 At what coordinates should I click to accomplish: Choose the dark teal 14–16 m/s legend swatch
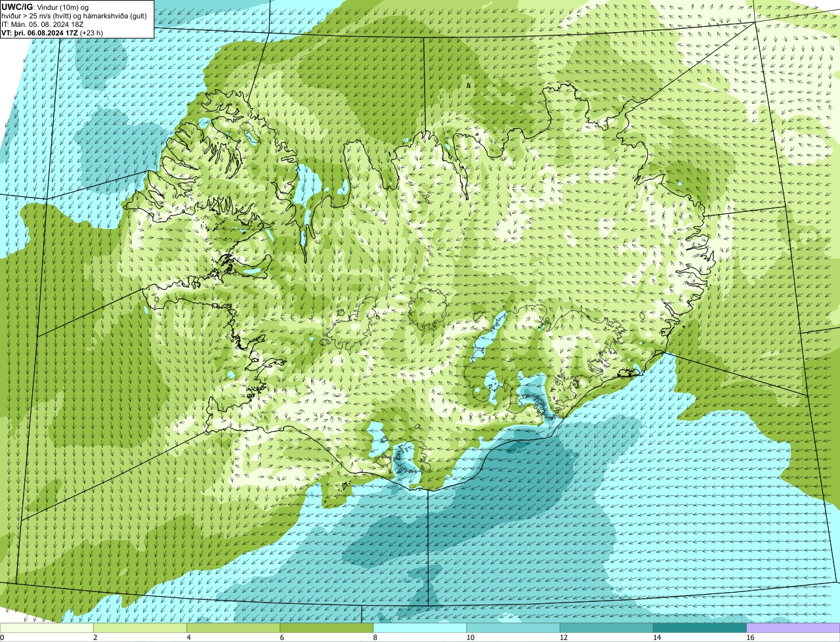point(700,628)
